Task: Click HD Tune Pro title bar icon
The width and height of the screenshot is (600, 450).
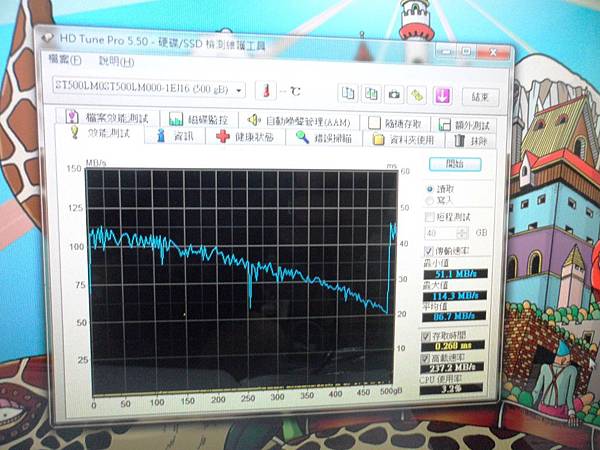Action: tap(49, 38)
